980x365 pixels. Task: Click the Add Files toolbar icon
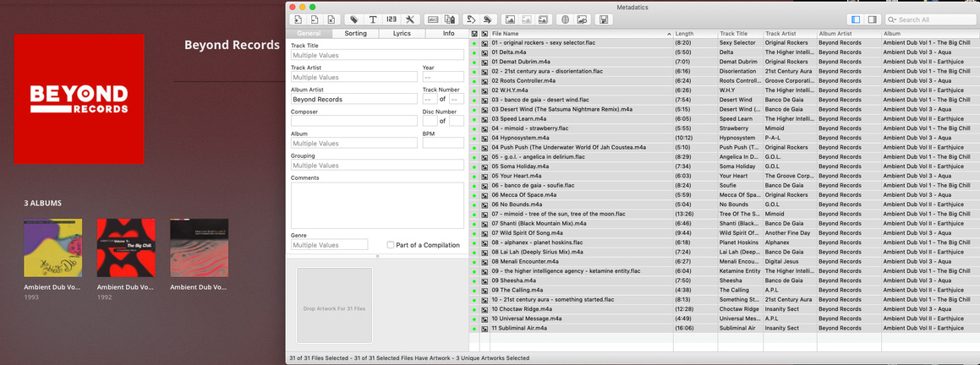point(298,19)
